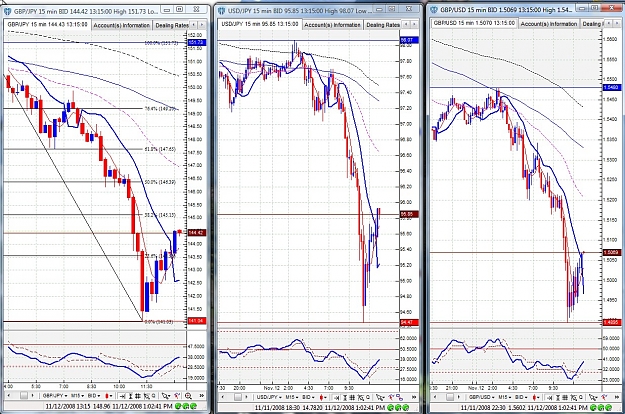Click the vertical scale icon in GBP/USD toolbar

(558, 397)
